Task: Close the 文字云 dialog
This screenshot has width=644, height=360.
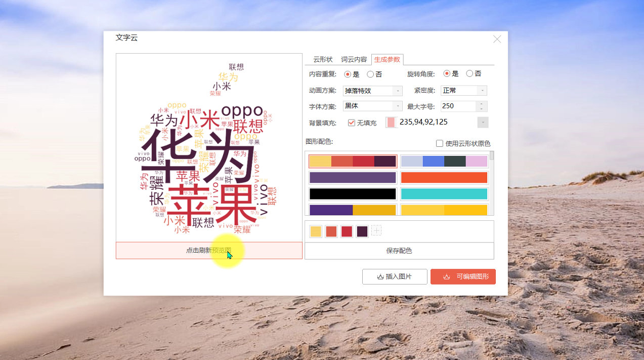Action: [497, 39]
